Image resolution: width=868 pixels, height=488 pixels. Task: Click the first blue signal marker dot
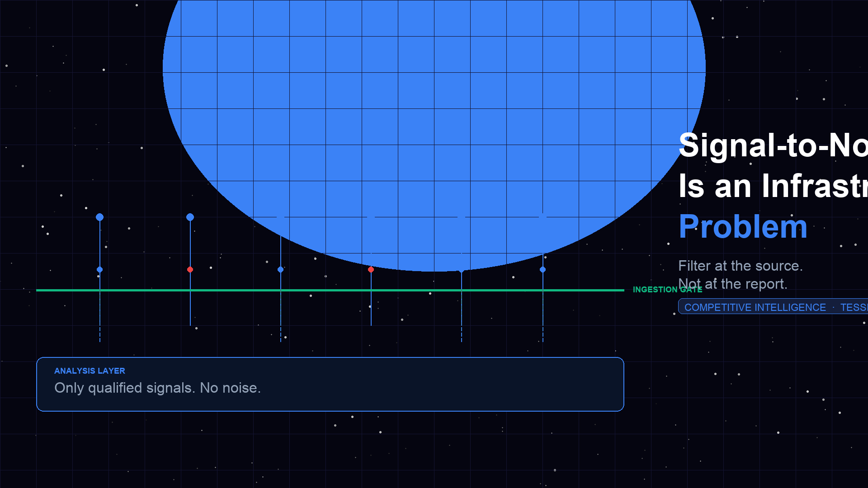[x=99, y=217]
